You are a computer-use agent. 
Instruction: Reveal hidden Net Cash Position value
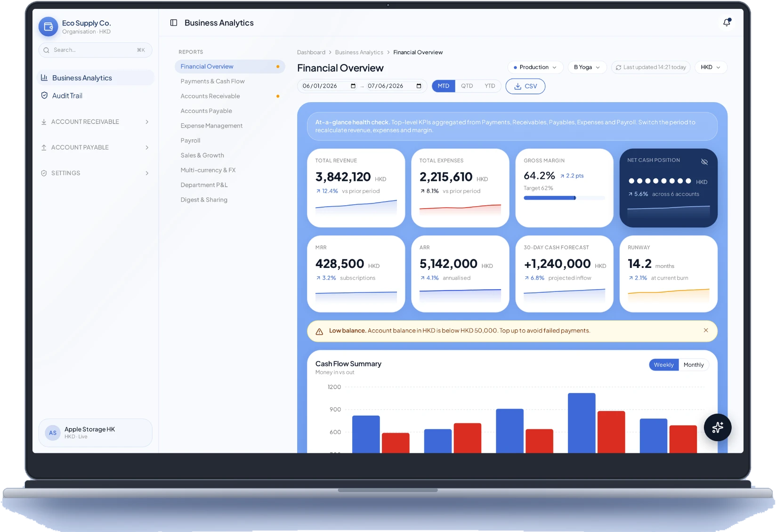(704, 161)
